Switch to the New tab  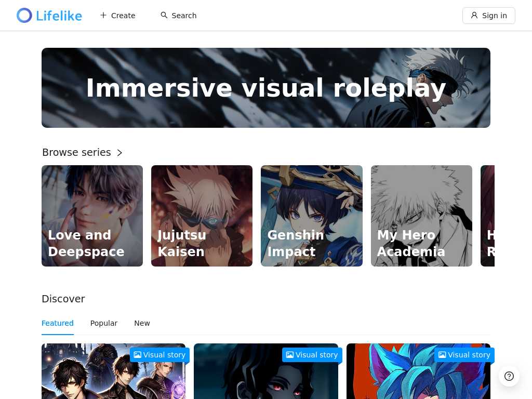142,323
